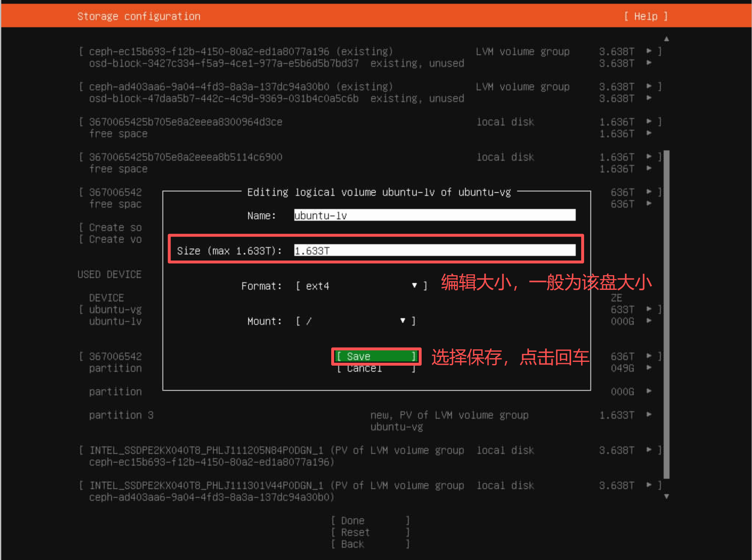This screenshot has width=752, height=560.
Task: Select Reset at the bottom
Action: coord(370,532)
